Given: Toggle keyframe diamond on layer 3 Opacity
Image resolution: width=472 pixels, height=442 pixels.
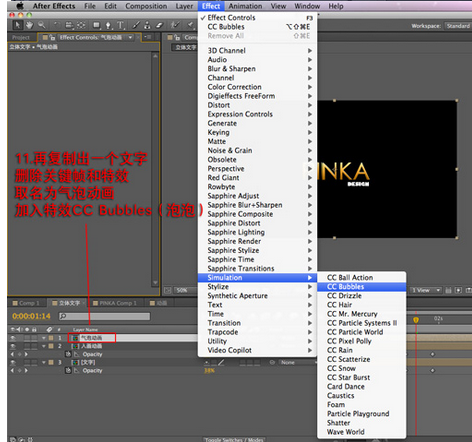Looking at the screenshot, I should tap(19, 370).
